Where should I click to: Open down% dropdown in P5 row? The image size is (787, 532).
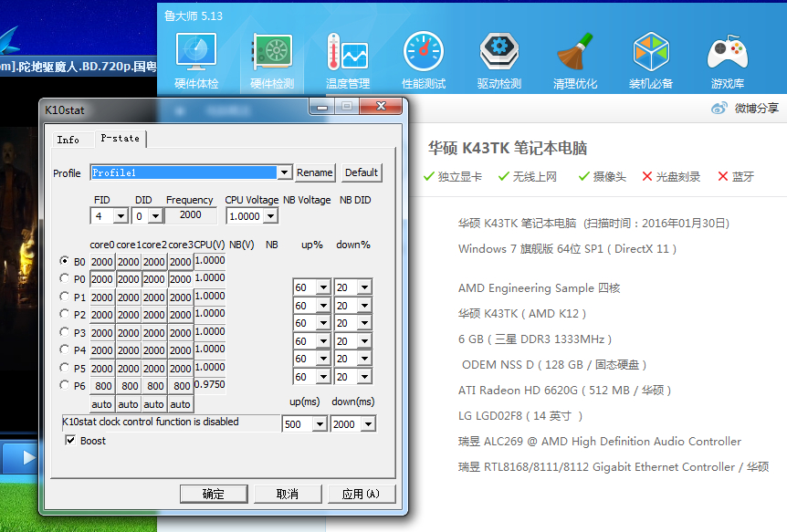[365, 376]
